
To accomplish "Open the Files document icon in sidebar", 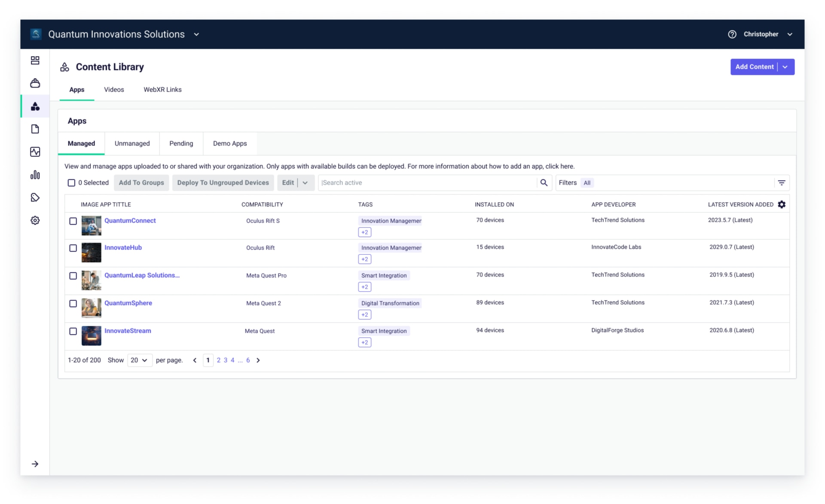I will (35, 129).
